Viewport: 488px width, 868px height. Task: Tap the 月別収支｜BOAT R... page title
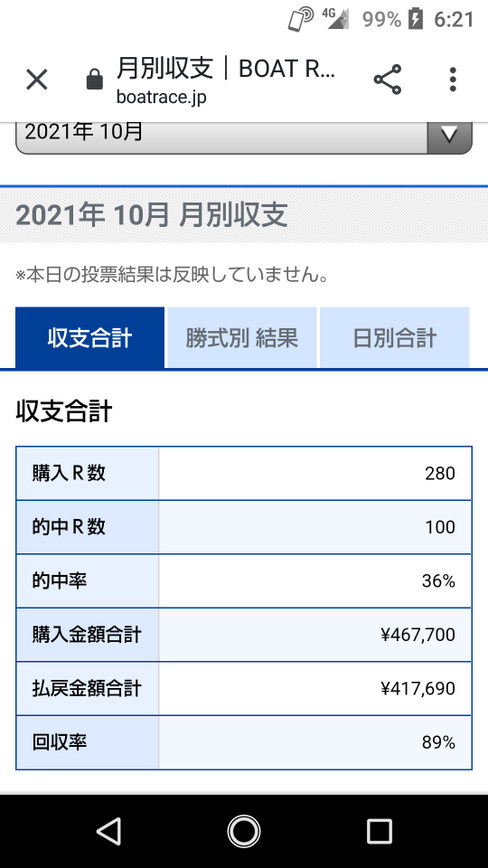pyautogui.click(x=226, y=69)
